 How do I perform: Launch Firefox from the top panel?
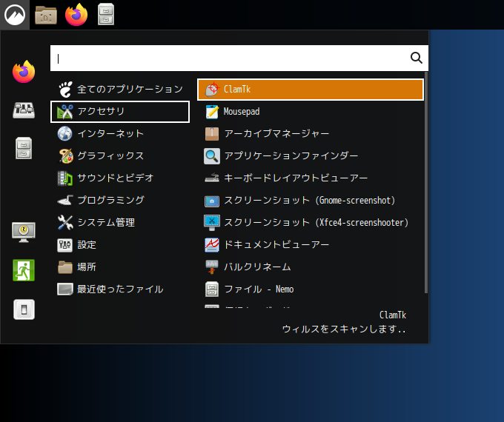pyautogui.click(x=76, y=15)
